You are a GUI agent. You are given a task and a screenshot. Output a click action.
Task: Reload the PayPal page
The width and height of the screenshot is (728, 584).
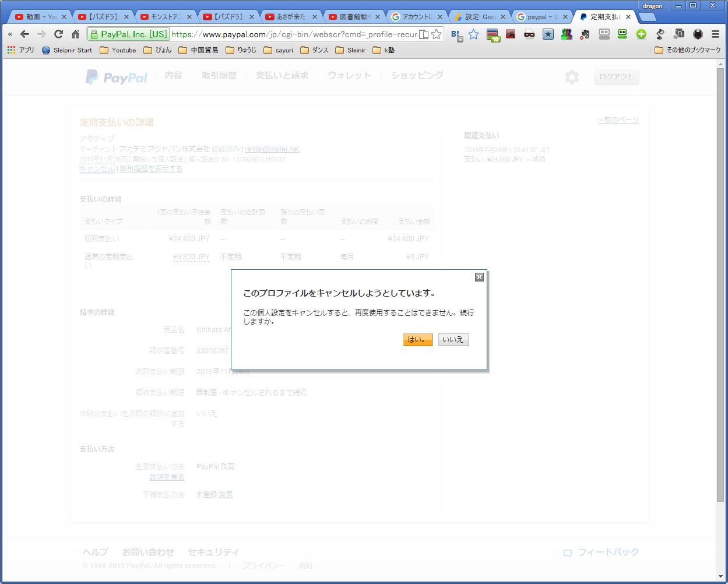click(58, 34)
